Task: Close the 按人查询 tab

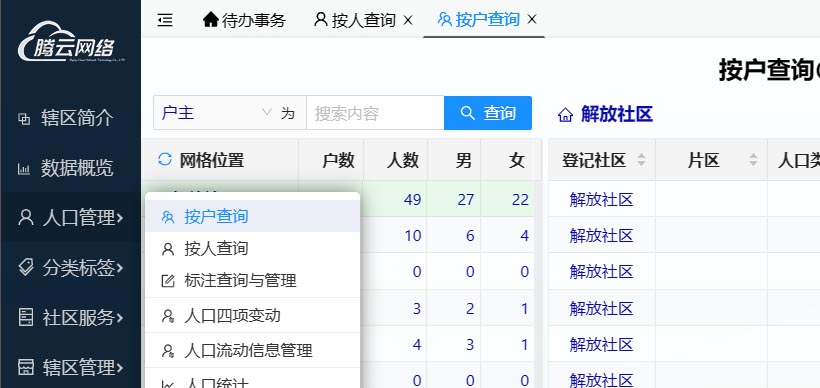Action: 408,20
